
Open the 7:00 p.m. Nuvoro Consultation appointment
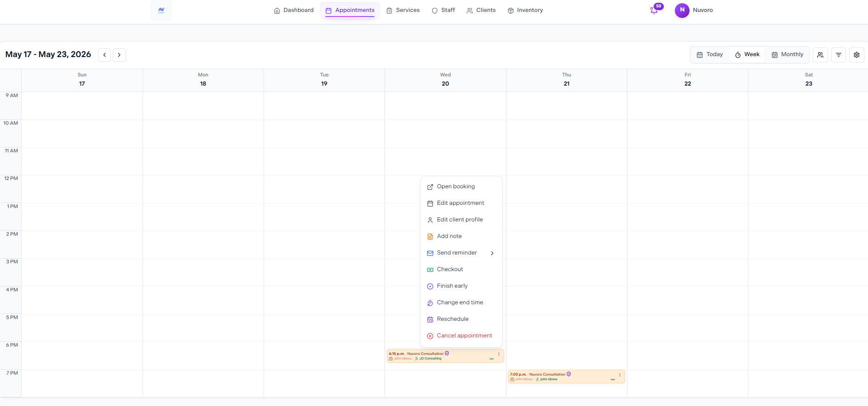pyautogui.click(x=566, y=377)
